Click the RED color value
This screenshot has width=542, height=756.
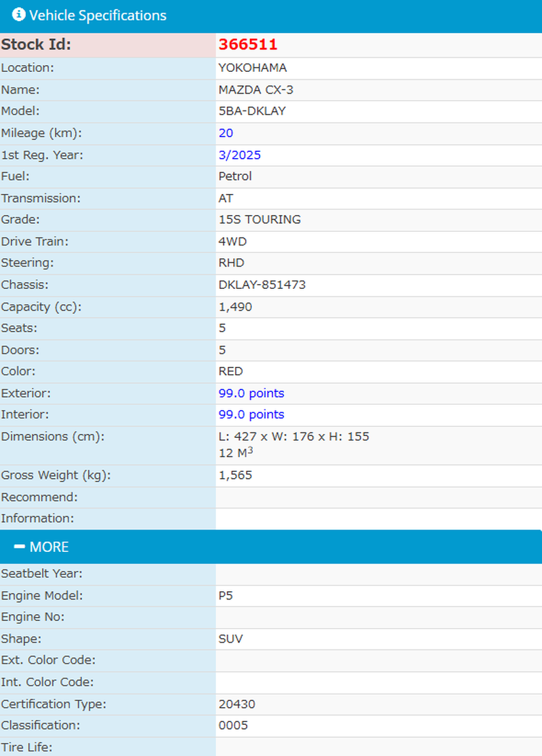pyautogui.click(x=231, y=372)
